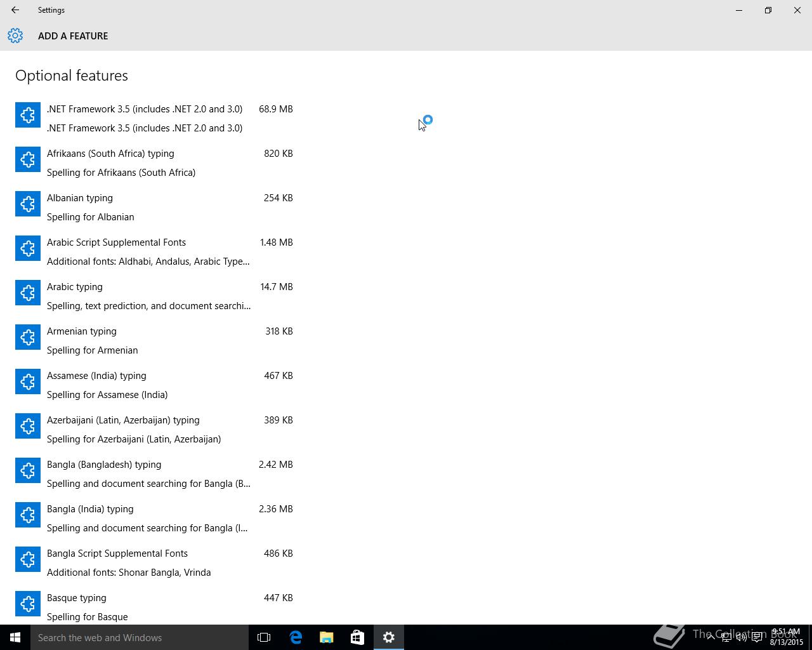Click 'Spelling for Armenian' description
812x650 pixels.
click(93, 350)
